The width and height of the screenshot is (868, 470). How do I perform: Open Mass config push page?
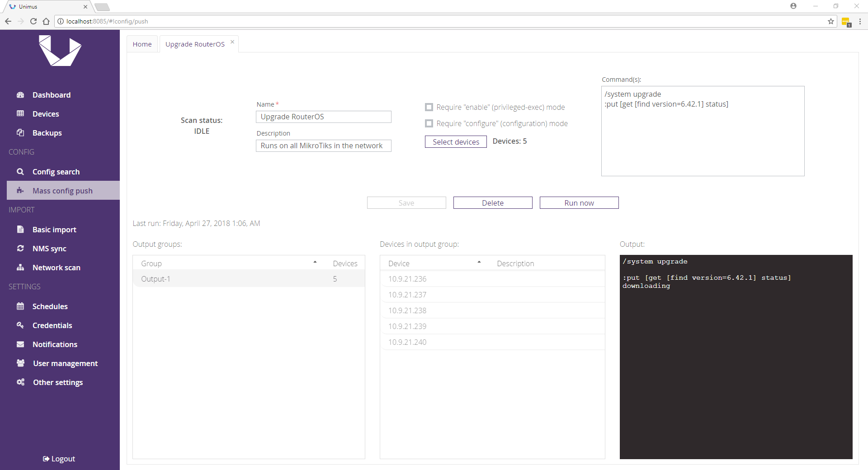tap(62, 191)
